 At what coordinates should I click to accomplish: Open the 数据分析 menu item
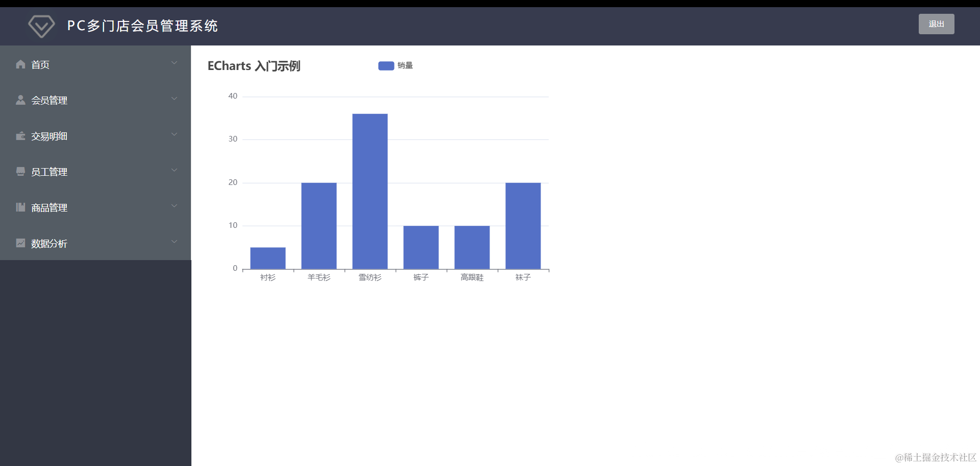click(x=95, y=243)
